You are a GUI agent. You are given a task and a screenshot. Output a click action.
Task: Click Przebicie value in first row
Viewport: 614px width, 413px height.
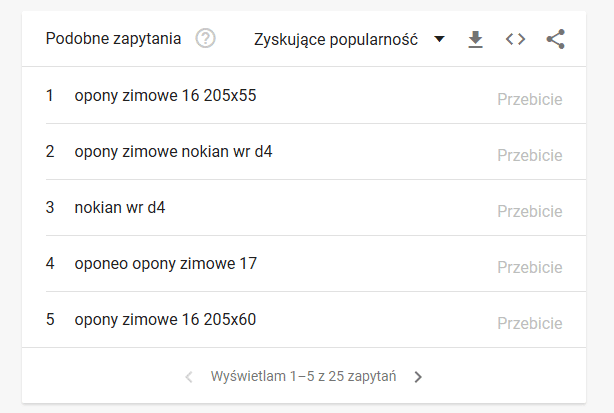click(x=530, y=99)
